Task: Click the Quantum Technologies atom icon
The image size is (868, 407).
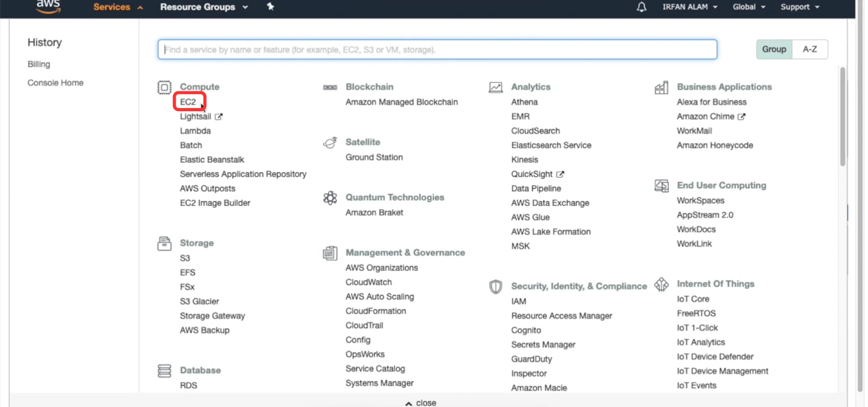Action: pos(330,198)
